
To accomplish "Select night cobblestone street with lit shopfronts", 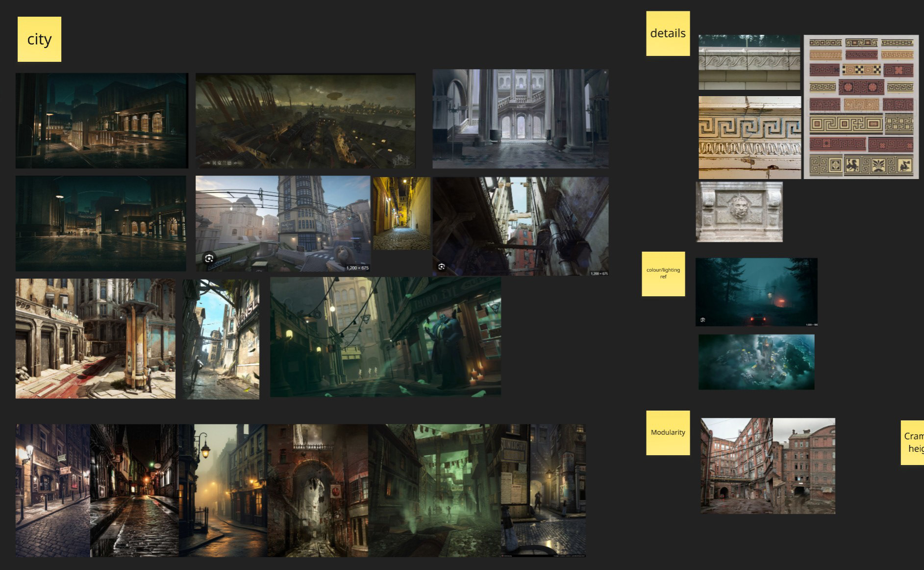I will click(x=53, y=491).
